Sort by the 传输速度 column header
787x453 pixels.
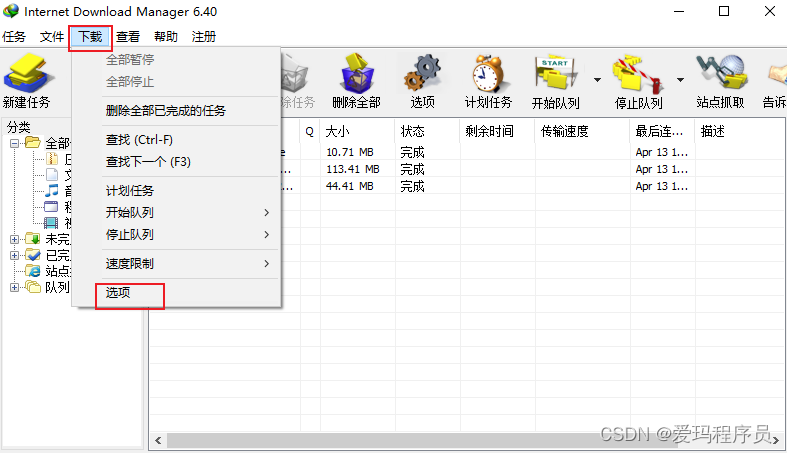pos(582,131)
